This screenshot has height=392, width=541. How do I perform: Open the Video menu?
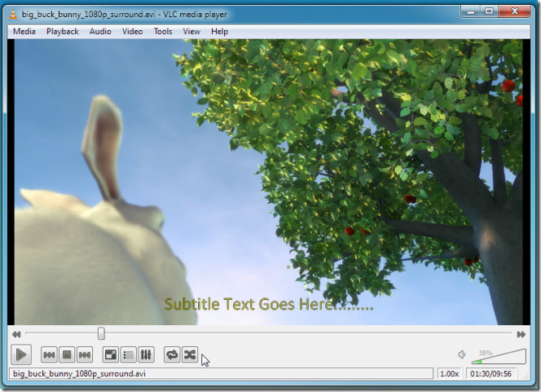(133, 32)
